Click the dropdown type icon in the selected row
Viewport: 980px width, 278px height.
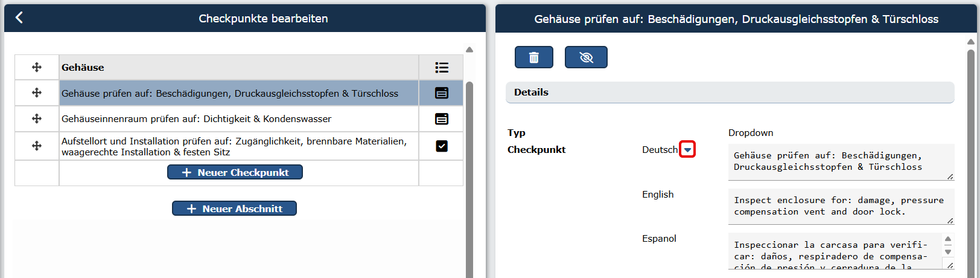[x=442, y=93]
